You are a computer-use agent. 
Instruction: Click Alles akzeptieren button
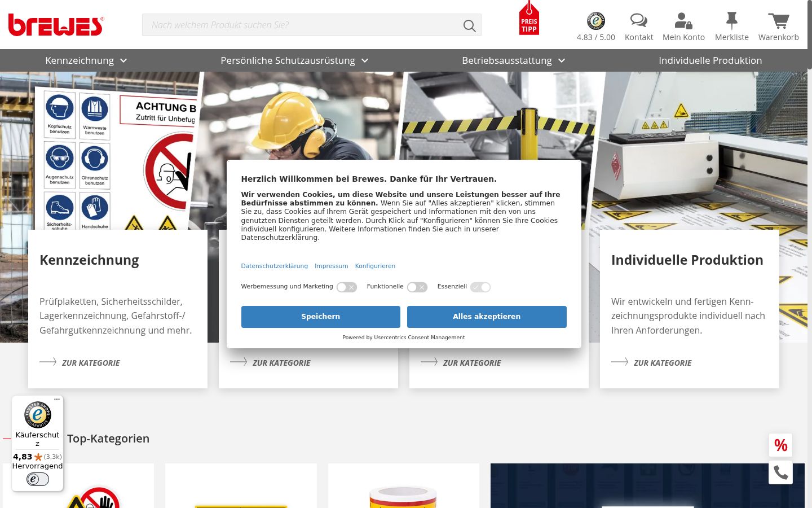pyautogui.click(x=487, y=317)
